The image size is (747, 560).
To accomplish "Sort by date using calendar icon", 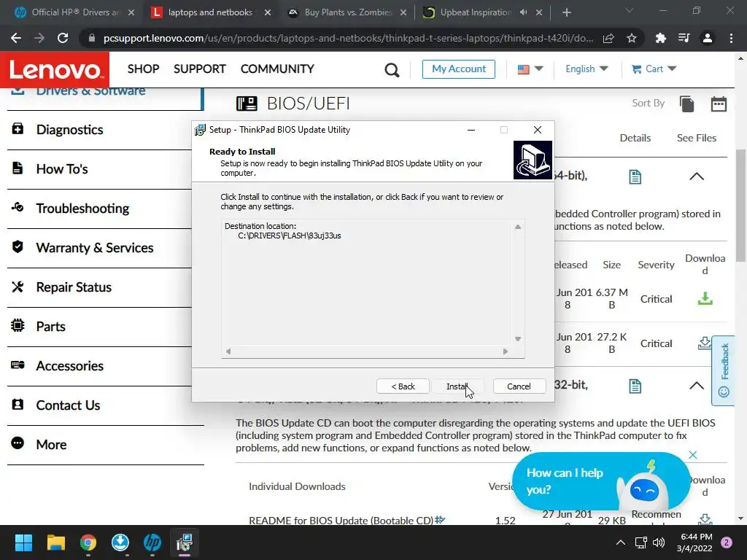I will [x=719, y=104].
